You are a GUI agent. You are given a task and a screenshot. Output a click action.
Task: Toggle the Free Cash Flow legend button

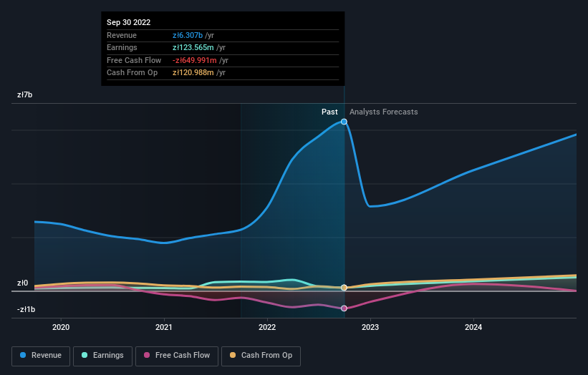pos(177,356)
